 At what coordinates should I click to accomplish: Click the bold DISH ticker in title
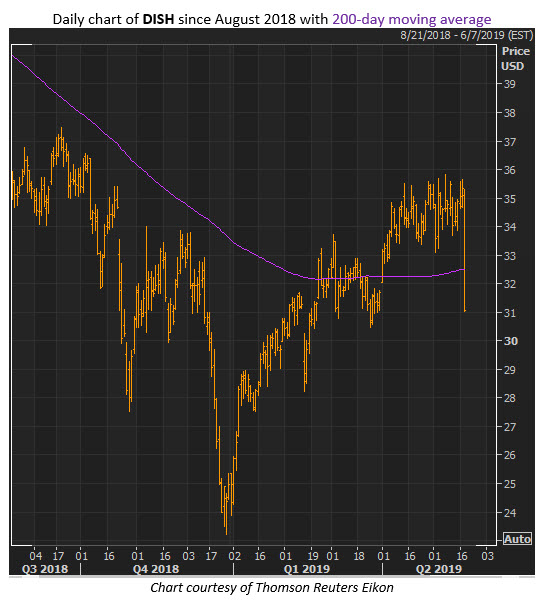coord(158,19)
